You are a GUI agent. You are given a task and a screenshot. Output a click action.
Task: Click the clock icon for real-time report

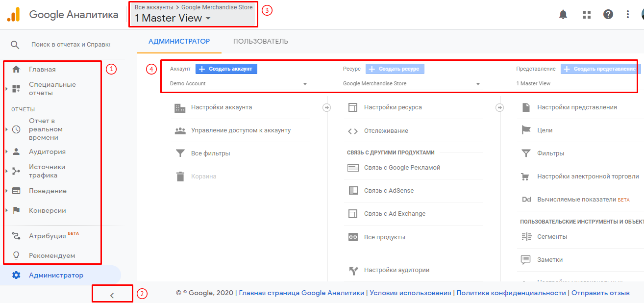click(x=16, y=129)
